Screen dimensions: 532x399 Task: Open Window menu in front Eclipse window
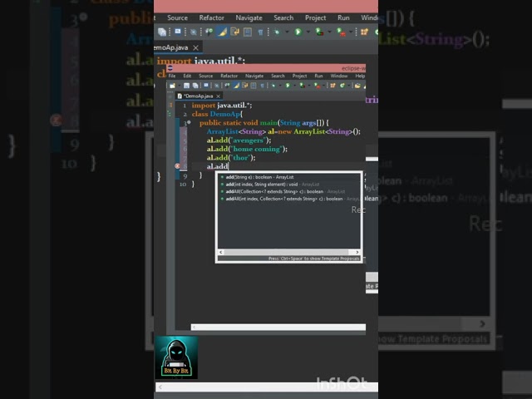(x=339, y=76)
